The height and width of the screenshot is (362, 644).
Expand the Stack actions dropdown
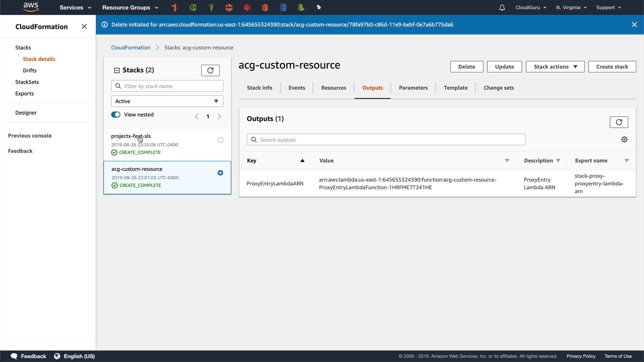click(555, 67)
